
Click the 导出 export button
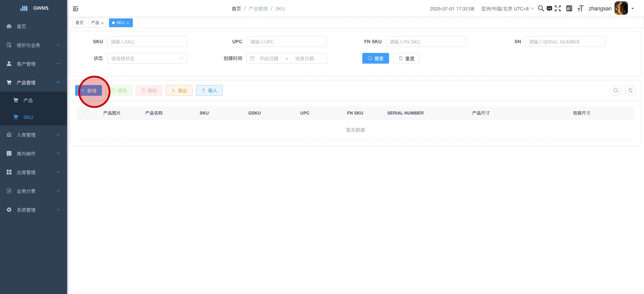179,90
